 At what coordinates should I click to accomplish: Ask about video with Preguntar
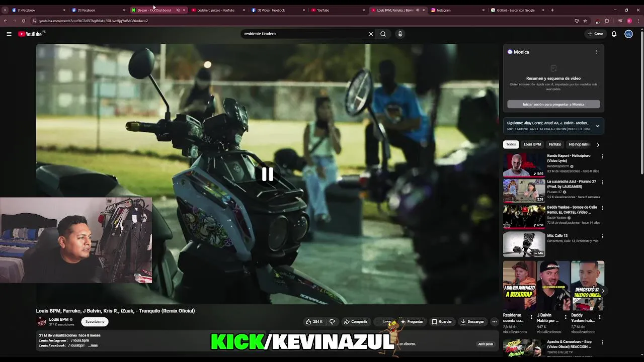[x=412, y=322]
